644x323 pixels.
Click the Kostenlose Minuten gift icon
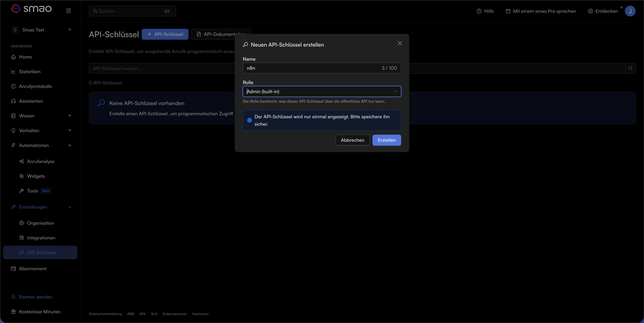13,311
